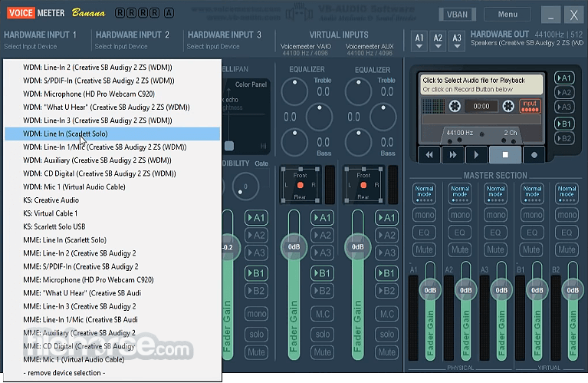Click the cassette rewind button
This screenshot has height=383, width=588.
[429, 155]
